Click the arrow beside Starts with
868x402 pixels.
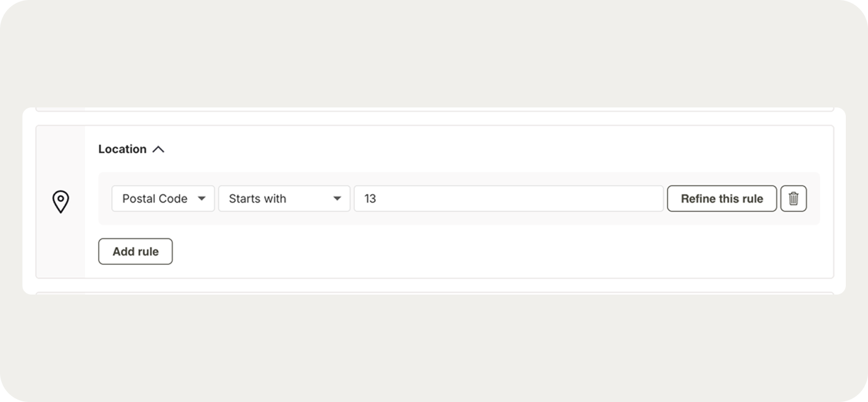coord(337,199)
